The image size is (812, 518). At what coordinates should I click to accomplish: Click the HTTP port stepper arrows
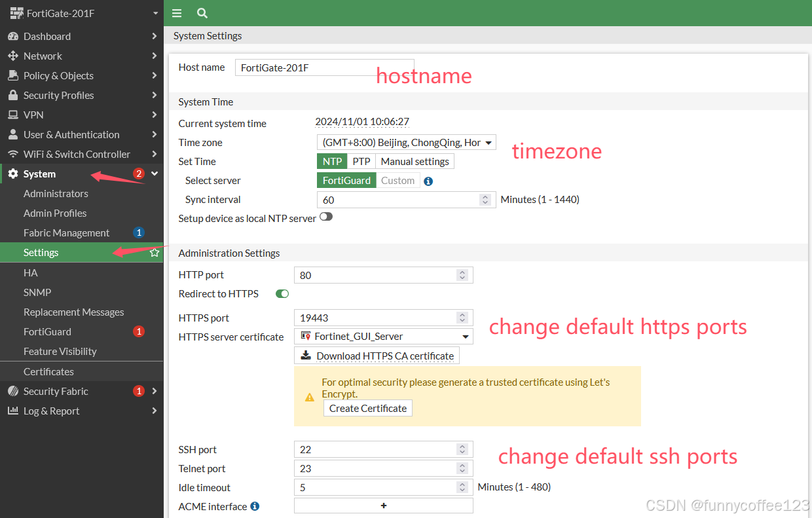[462, 275]
